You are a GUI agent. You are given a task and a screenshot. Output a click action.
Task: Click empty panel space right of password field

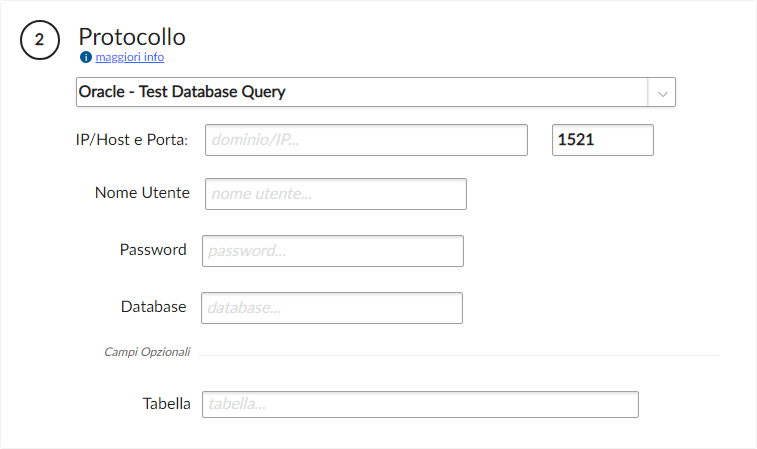click(600, 251)
